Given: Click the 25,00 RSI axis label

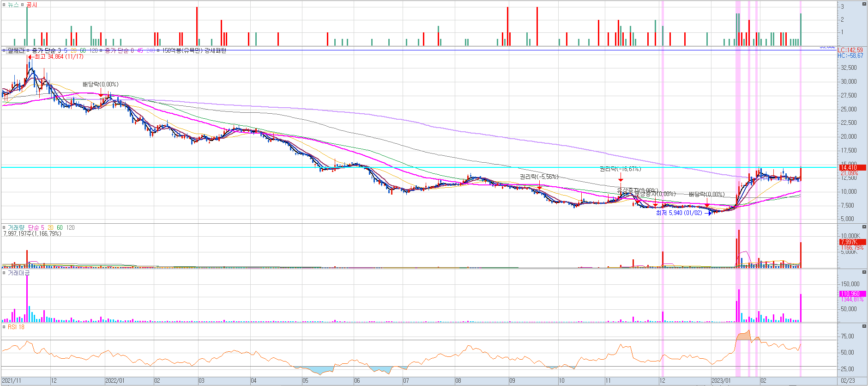Looking at the screenshot, I should click(847, 369).
